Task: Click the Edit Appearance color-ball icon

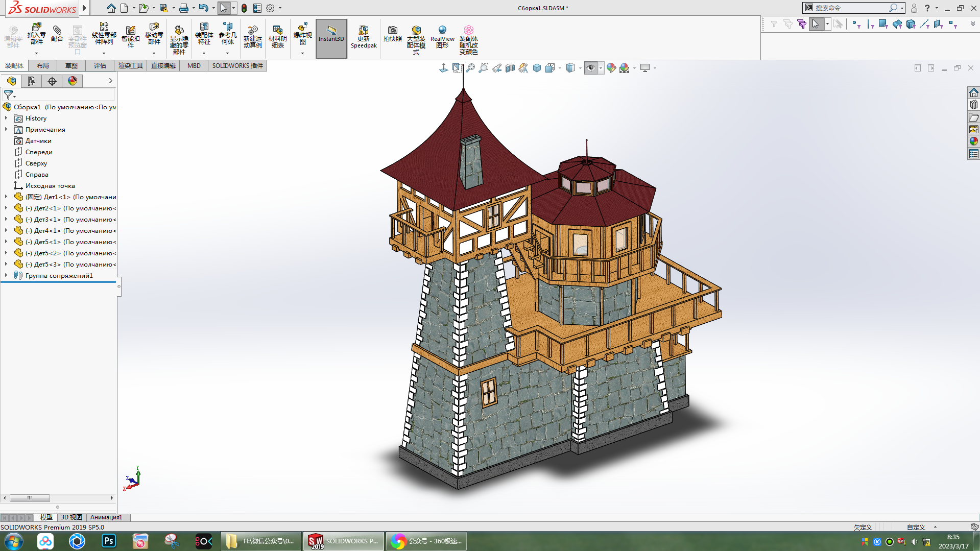Action: 611,68
